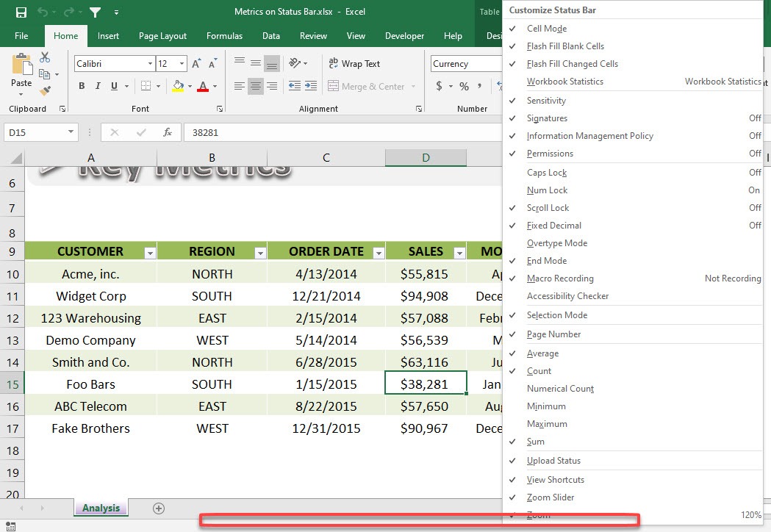Click the Increase Font Size icon

tap(196, 63)
